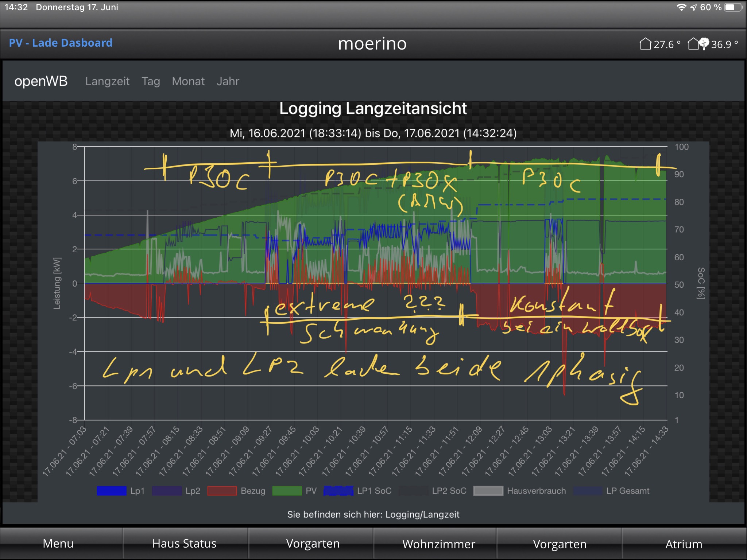Viewport: 747px width, 560px height.
Task: Hide the PV series via legend
Action: tap(287, 491)
